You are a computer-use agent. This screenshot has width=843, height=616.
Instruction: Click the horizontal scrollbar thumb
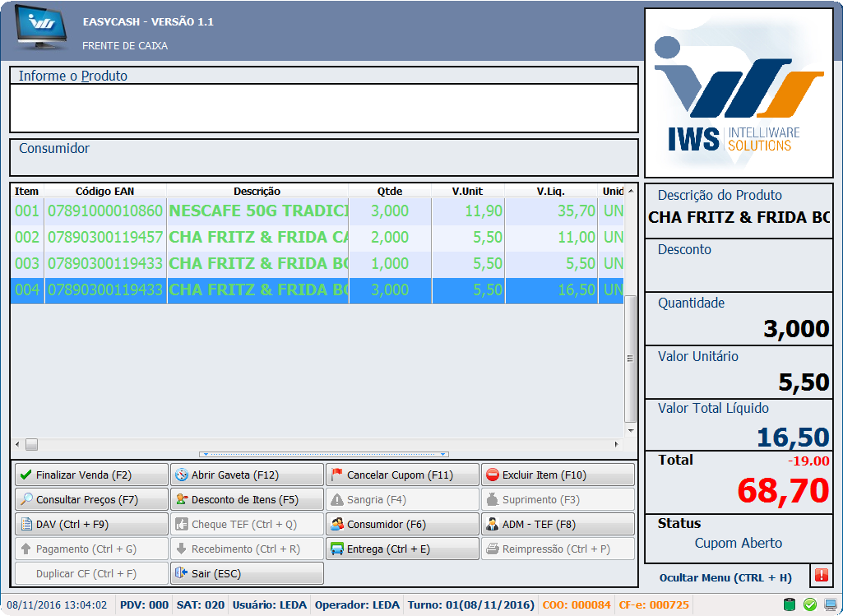point(32,445)
